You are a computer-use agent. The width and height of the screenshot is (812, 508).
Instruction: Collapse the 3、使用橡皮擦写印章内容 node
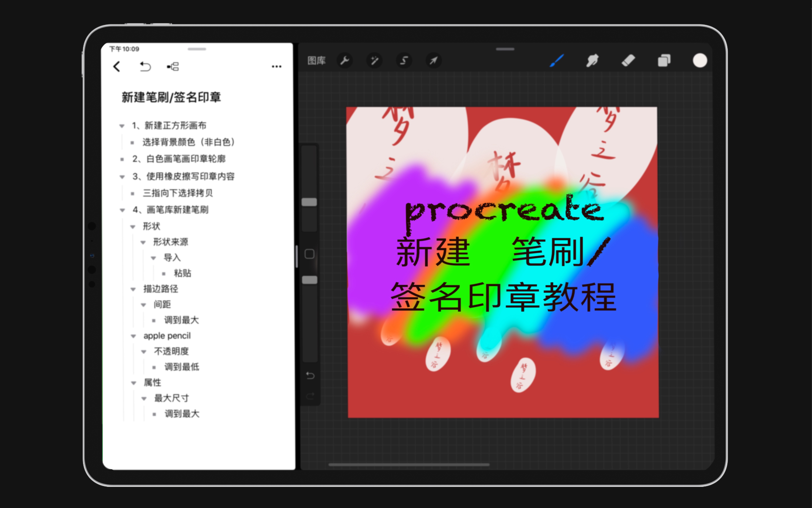[x=122, y=177]
